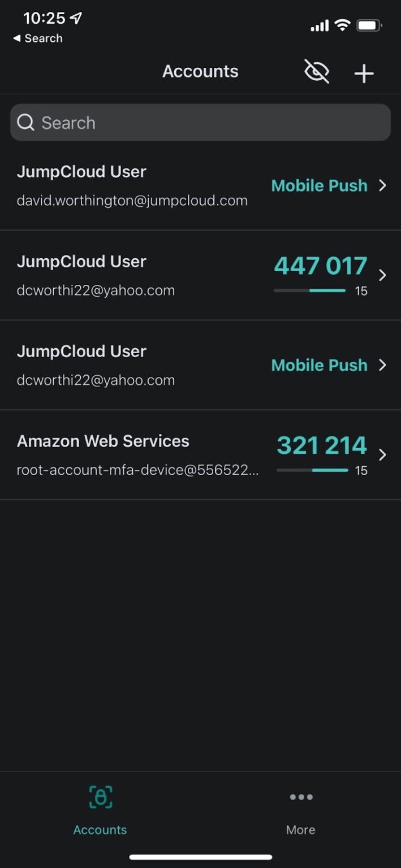Screen dimensions: 401x868
Task: Tap Mobile Push for david.worthington account
Action: [x=318, y=185]
